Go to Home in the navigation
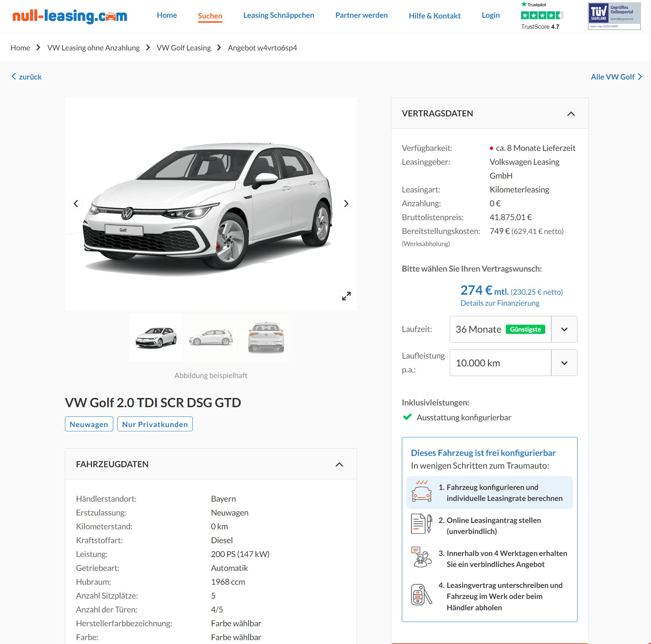The image size is (651, 644). [167, 15]
